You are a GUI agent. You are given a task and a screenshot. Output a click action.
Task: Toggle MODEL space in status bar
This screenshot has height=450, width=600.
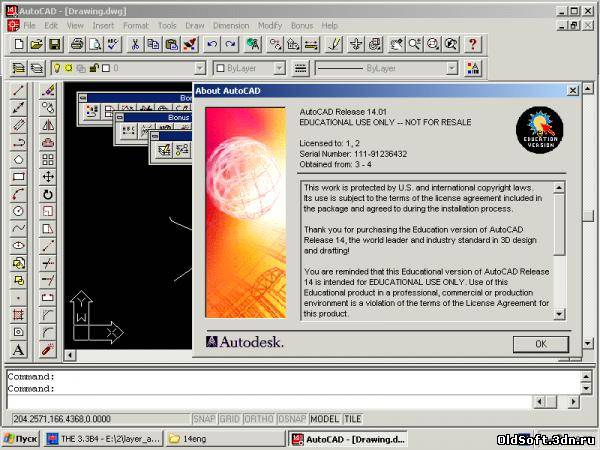click(324, 419)
